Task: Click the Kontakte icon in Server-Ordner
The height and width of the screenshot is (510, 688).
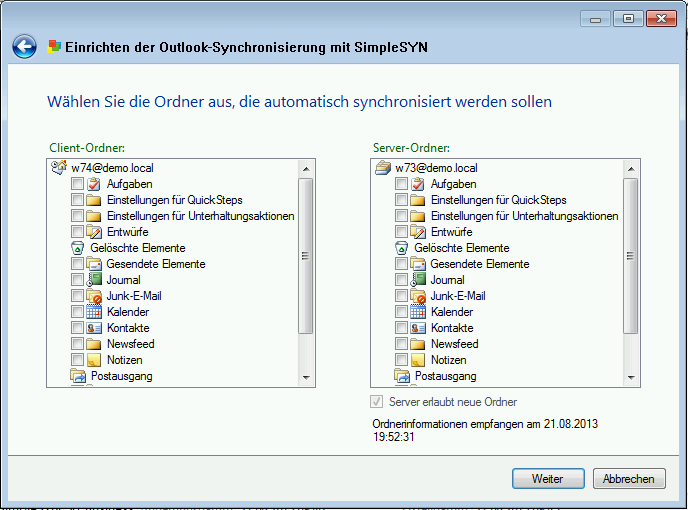Action: (x=418, y=328)
